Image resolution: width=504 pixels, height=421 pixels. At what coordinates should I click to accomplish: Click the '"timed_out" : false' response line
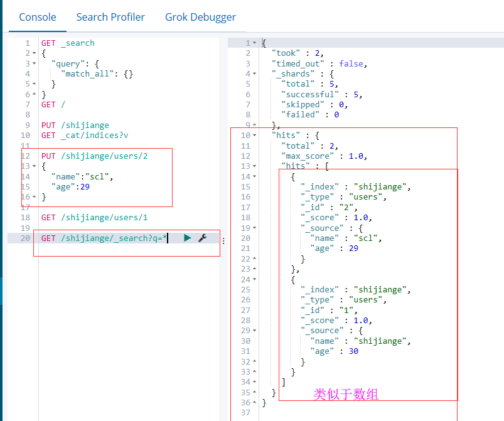click(x=319, y=63)
